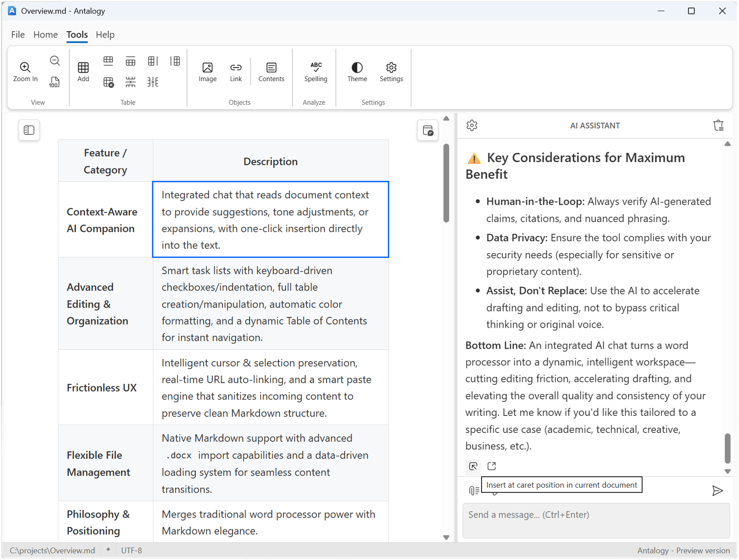This screenshot has height=560, width=739.
Task: Click the Antalogy app icon in title bar
Action: [x=12, y=11]
